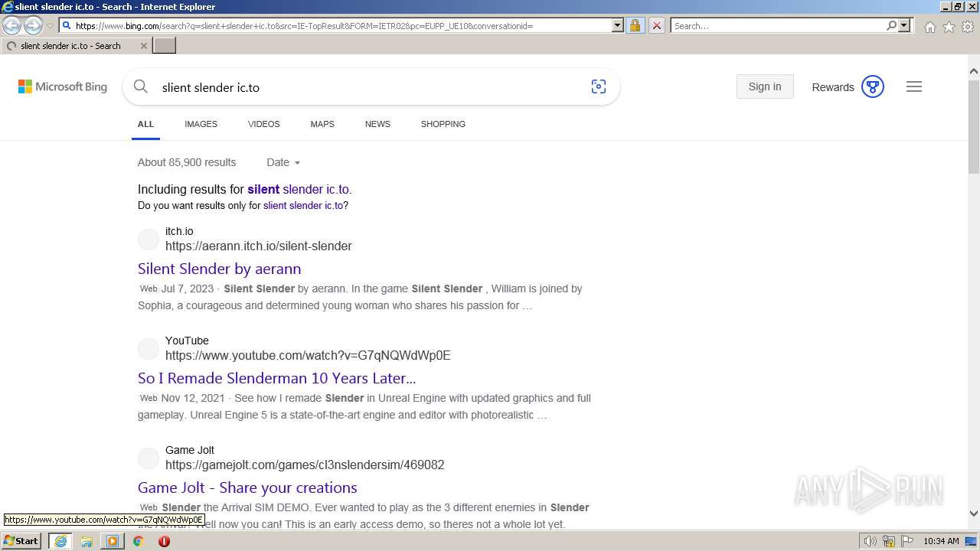Switch to the SHOPPING tab

(x=443, y=124)
